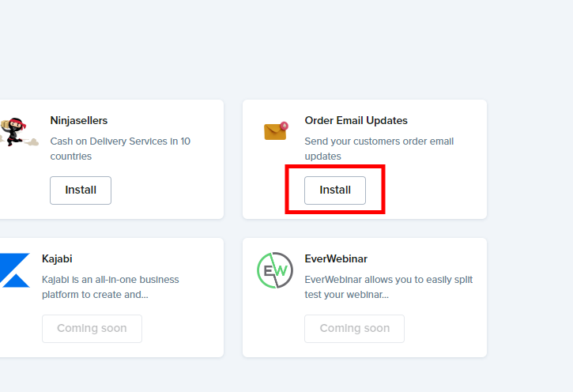Click the order email updates description
The width and height of the screenshot is (573, 392).
click(x=379, y=149)
